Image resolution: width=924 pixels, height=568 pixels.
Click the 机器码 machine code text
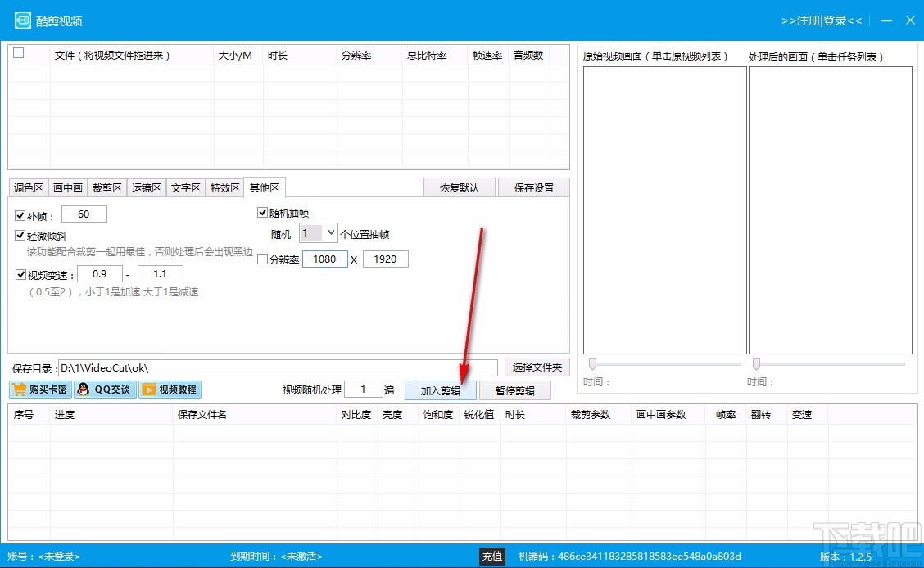(x=629, y=557)
